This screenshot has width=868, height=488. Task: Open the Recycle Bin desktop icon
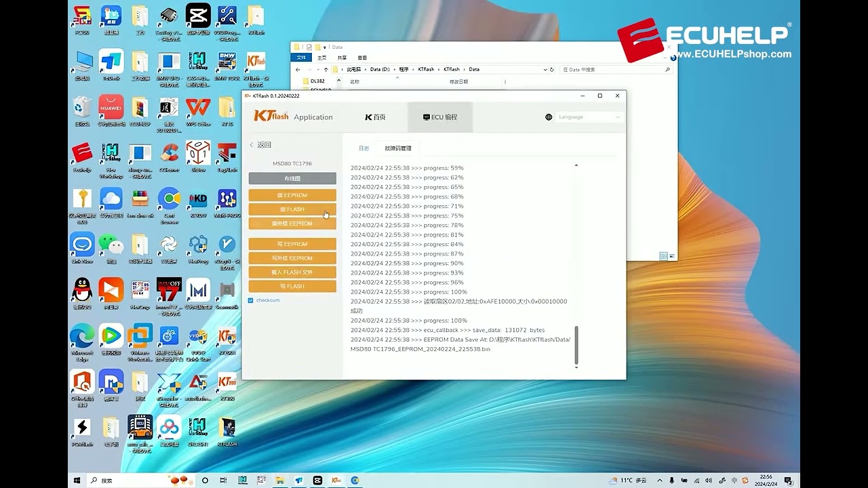point(82,111)
